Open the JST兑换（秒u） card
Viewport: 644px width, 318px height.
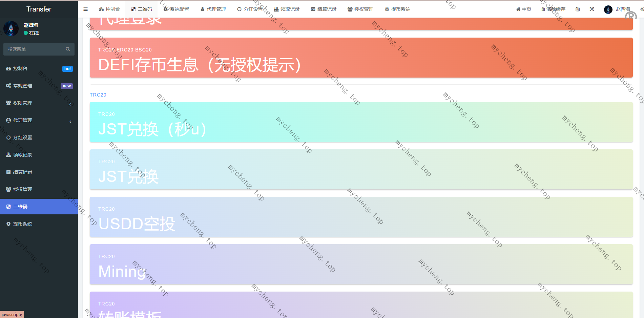[x=361, y=122]
